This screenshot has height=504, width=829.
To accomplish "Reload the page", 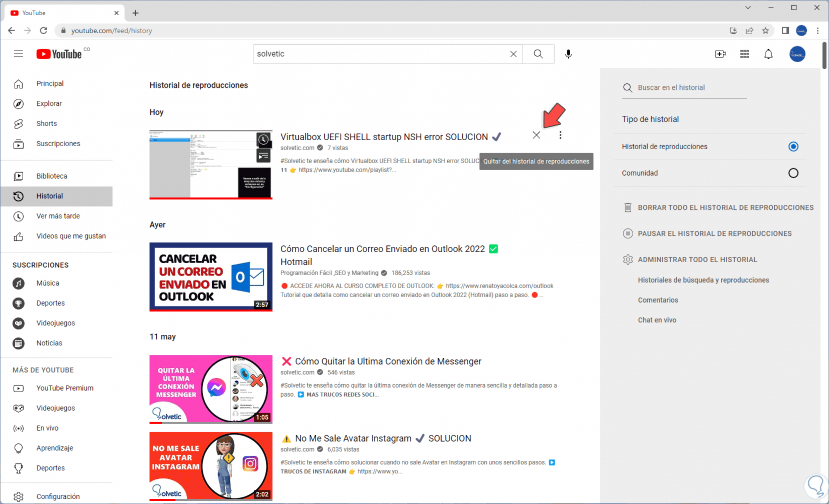I will point(44,31).
